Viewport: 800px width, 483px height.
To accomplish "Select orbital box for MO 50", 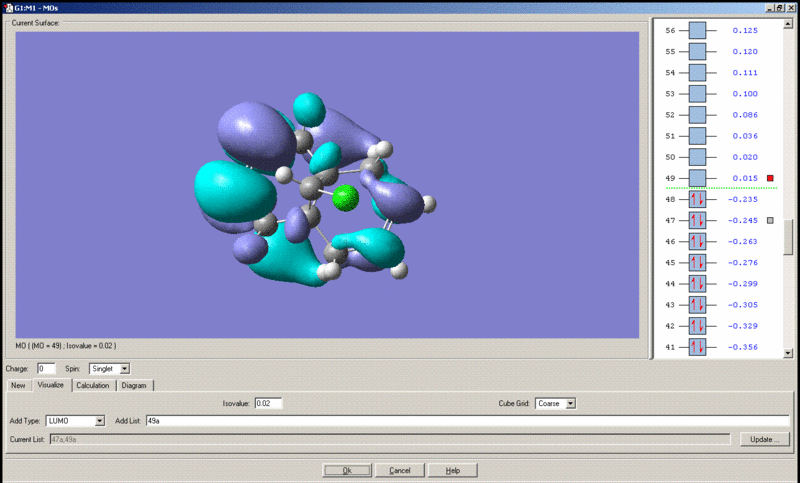I will pos(697,157).
